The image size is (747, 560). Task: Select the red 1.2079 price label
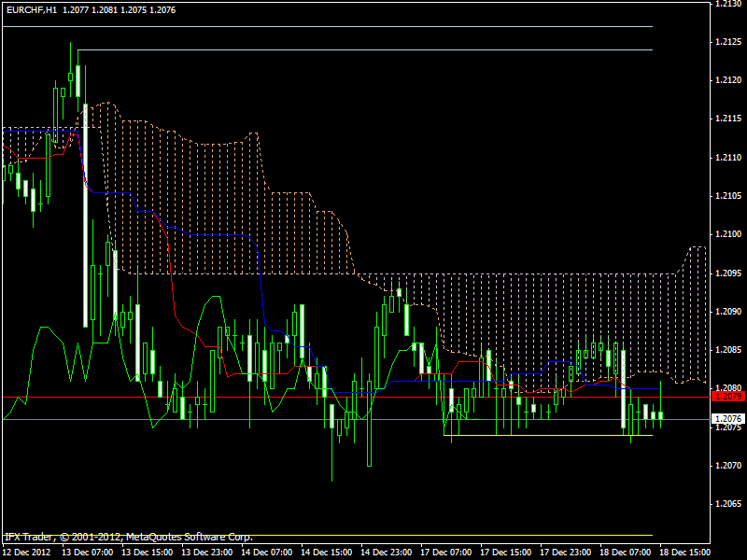click(x=728, y=396)
